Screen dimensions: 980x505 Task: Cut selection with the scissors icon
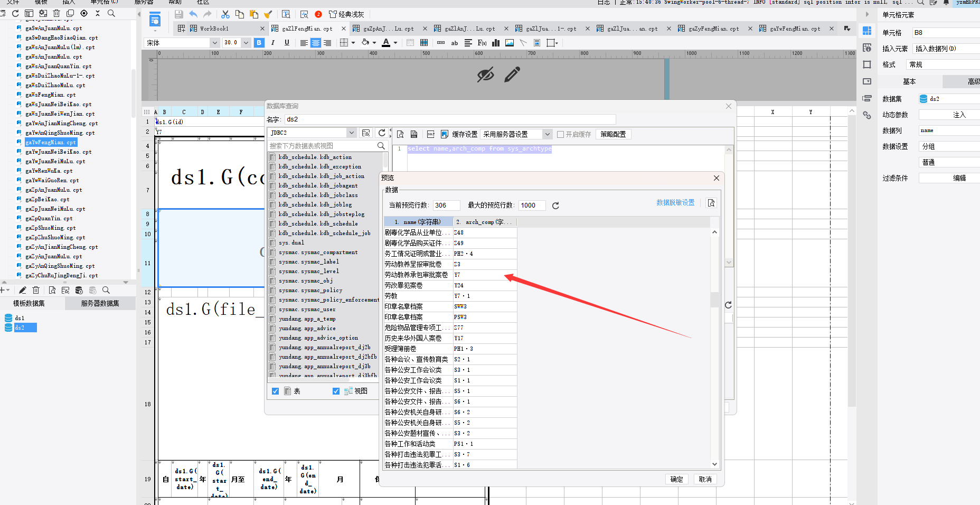tap(225, 14)
